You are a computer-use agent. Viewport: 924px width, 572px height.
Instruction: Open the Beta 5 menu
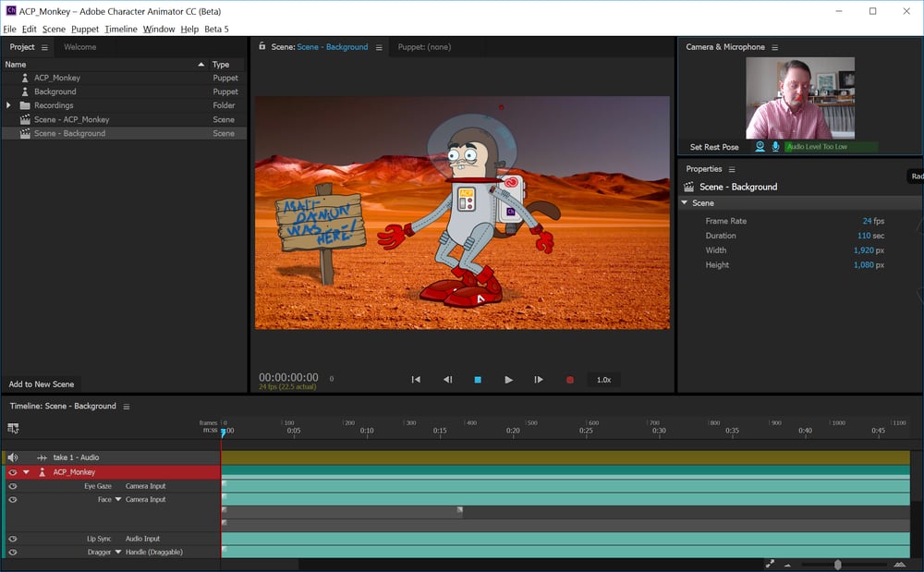click(216, 29)
